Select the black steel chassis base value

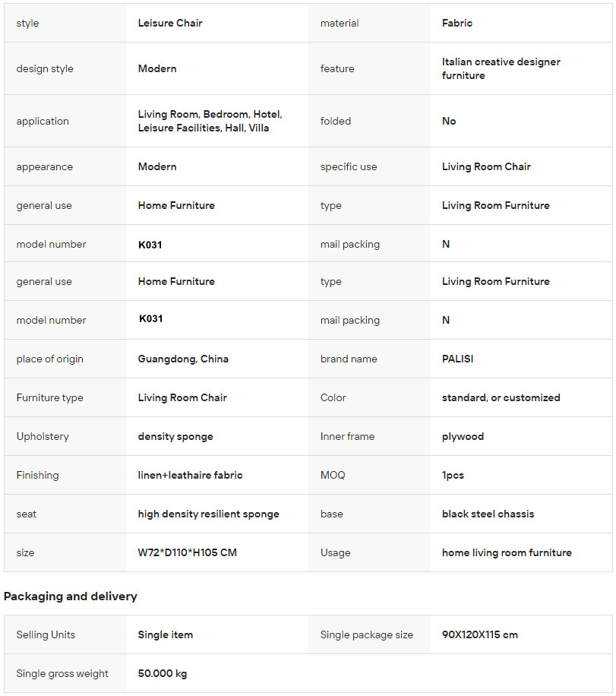pyautogui.click(x=488, y=514)
